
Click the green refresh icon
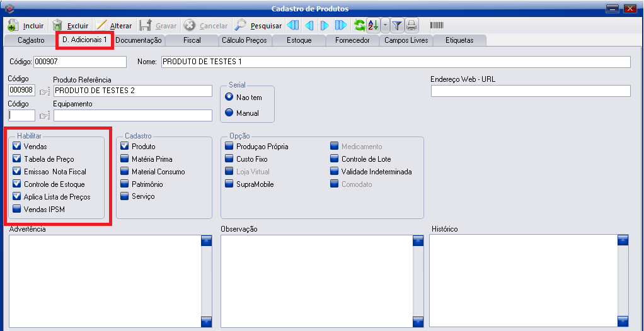pos(359,26)
